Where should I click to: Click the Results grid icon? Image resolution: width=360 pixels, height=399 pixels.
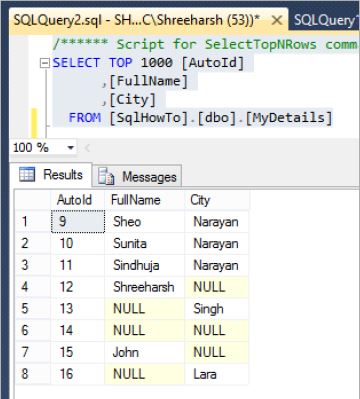(27, 175)
